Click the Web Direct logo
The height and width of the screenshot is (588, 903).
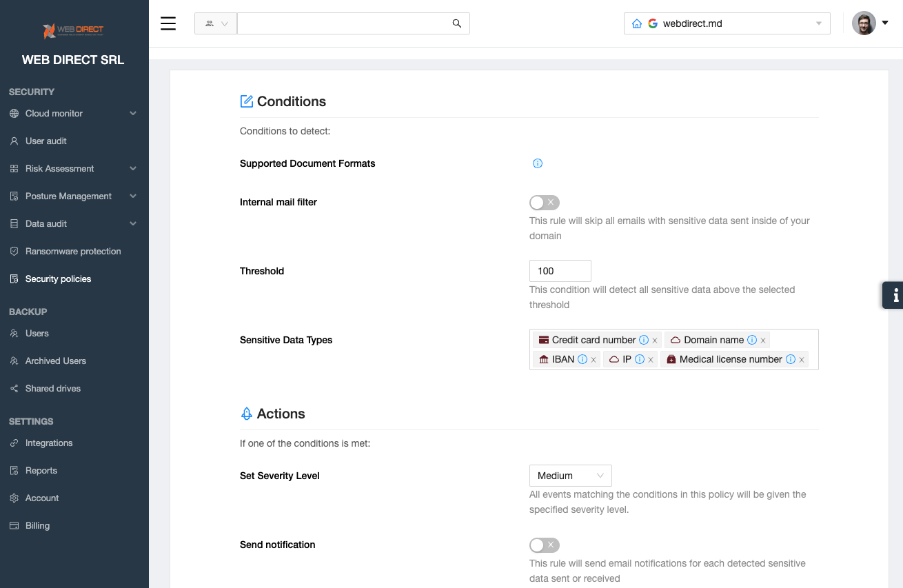tap(74, 30)
